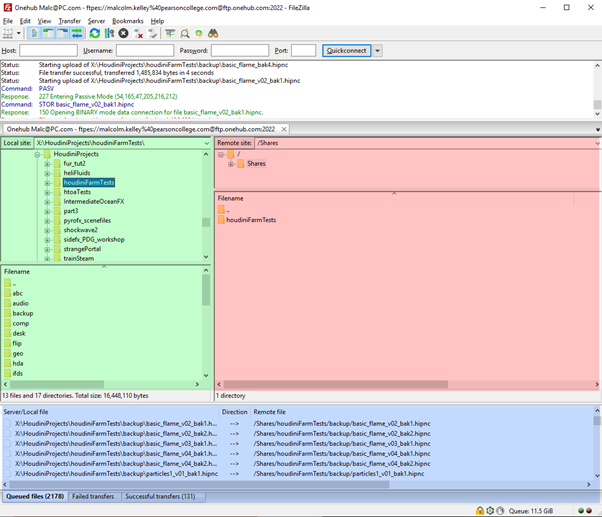602x517 pixels.
Task: Select the houdiniFarmTests local tree folder
Action: click(x=89, y=183)
